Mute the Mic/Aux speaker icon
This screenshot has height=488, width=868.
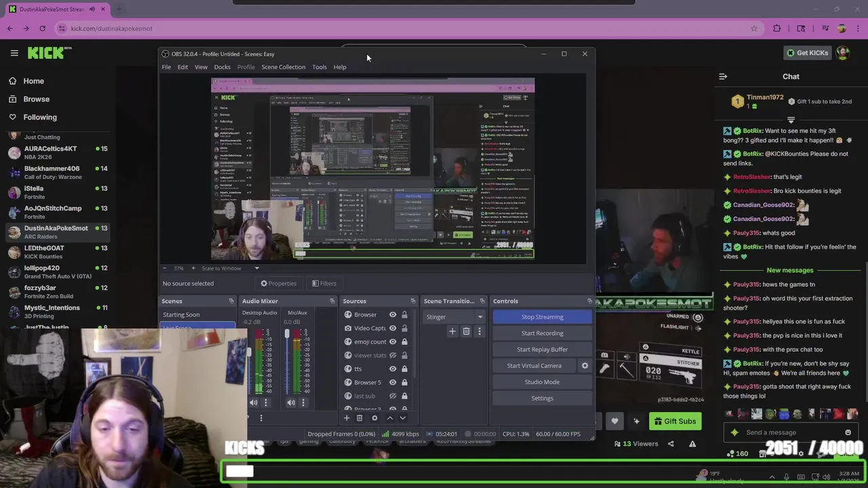click(291, 403)
